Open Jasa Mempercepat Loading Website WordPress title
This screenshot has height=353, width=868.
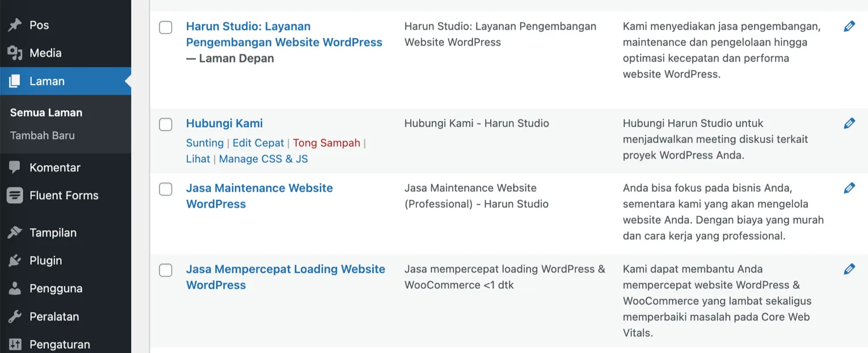point(286,277)
